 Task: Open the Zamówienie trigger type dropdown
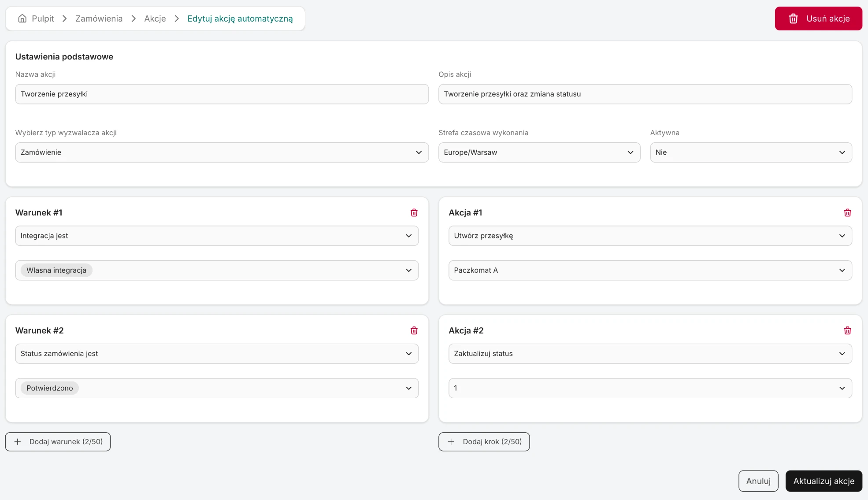pyautogui.click(x=222, y=152)
